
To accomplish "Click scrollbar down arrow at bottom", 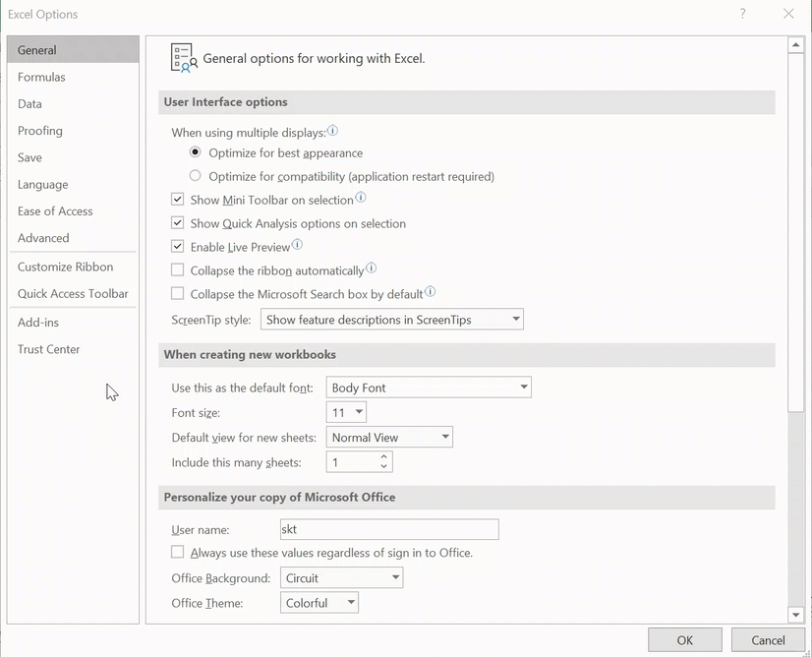I will (x=796, y=615).
